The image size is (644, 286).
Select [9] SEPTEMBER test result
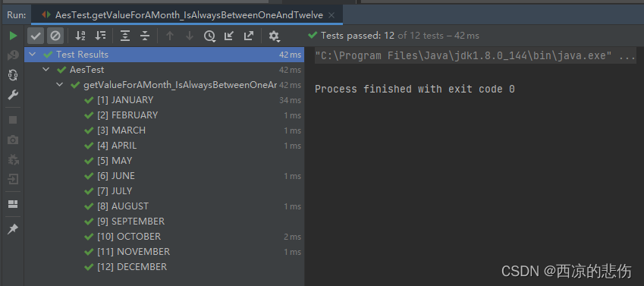point(165,222)
